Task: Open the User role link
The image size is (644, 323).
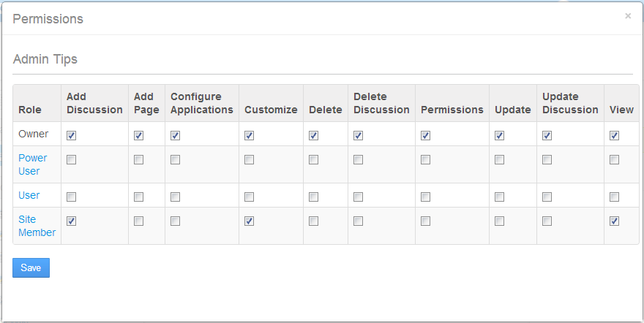Action: click(29, 195)
